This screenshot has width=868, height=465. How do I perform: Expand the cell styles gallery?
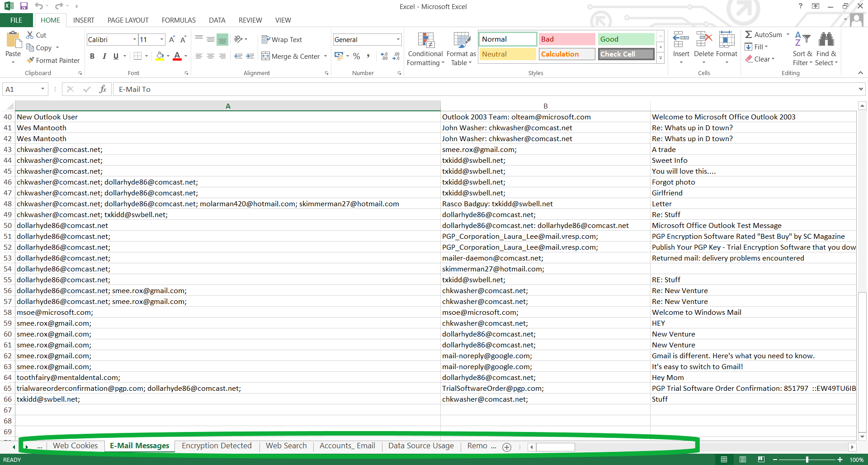660,58
